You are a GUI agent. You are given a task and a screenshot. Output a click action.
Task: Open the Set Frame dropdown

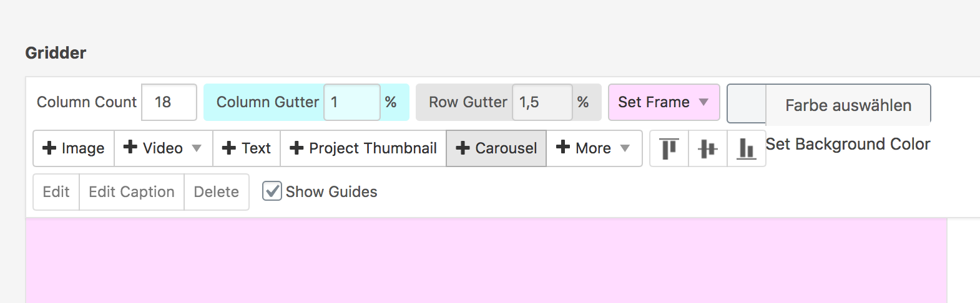(x=664, y=102)
